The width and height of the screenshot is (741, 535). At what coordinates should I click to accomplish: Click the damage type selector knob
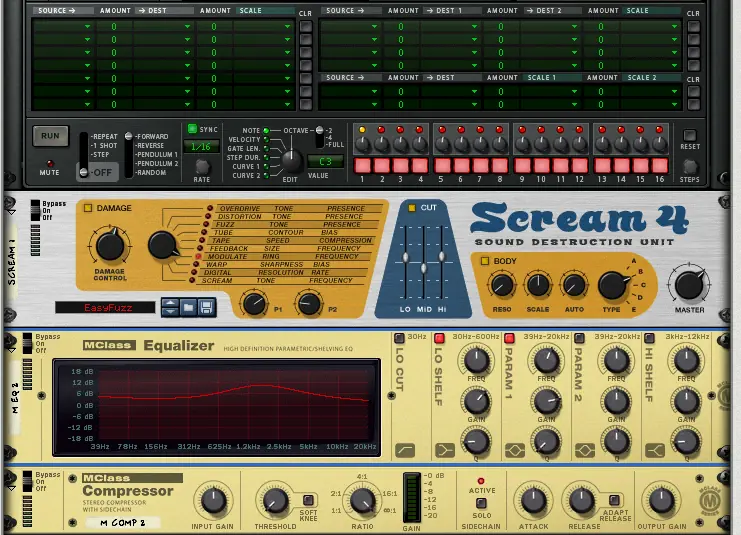(x=163, y=245)
